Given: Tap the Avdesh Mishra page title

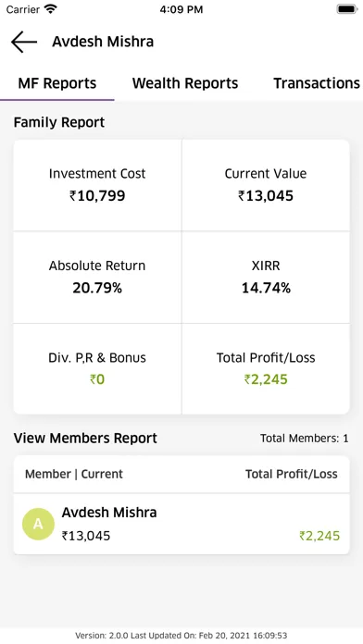Looking at the screenshot, I should (103, 42).
